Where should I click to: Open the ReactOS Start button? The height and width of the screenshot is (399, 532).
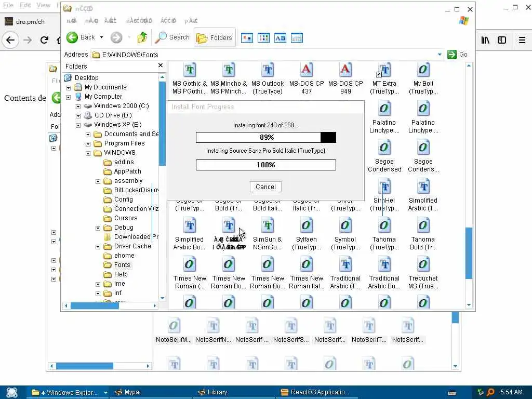point(12,392)
